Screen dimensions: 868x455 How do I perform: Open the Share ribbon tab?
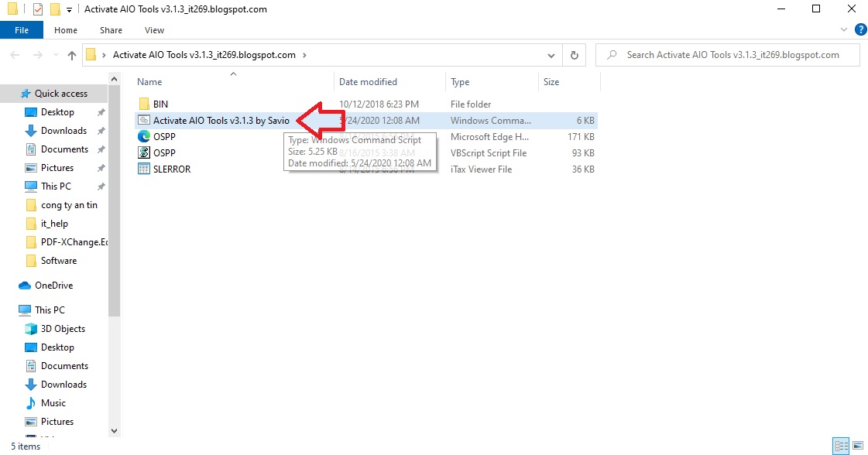[x=110, y=29]
